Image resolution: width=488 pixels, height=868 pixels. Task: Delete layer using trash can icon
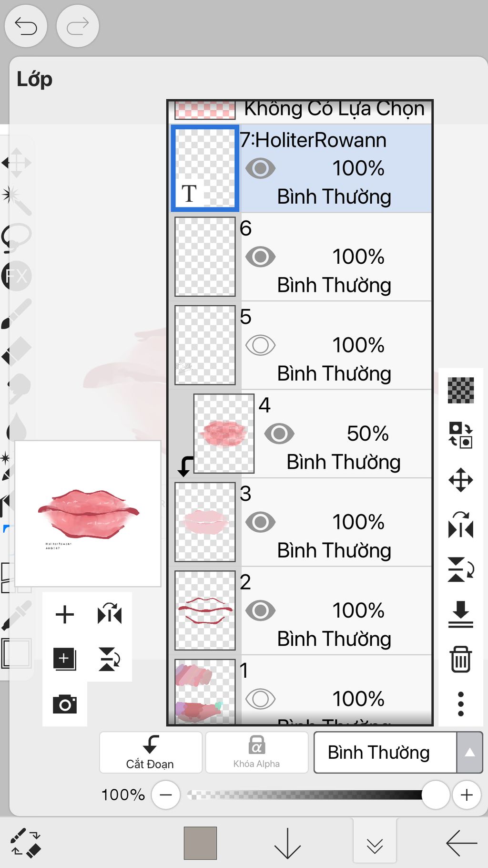point(461,660)
